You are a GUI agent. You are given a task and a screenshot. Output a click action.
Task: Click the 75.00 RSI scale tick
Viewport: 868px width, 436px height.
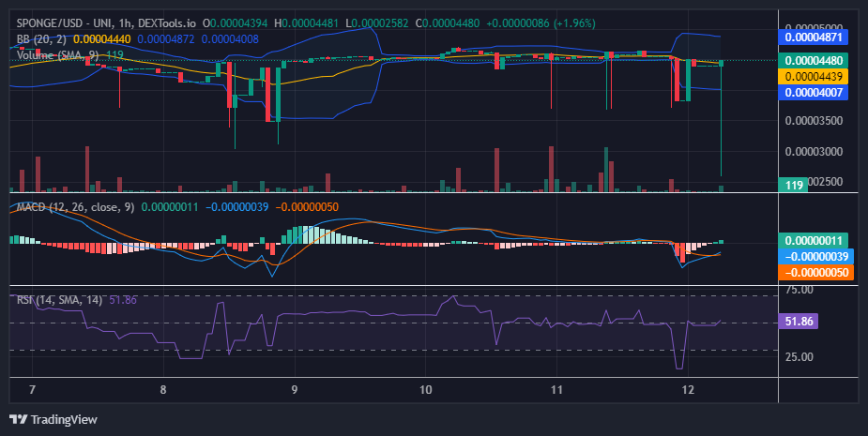[x=799, y=290]
